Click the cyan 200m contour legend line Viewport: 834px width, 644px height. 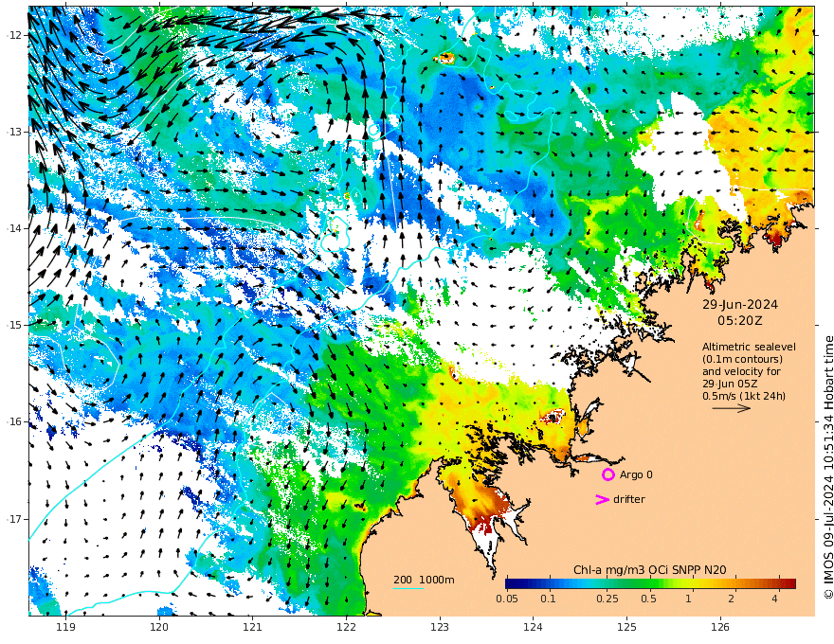tap(408, 588)
